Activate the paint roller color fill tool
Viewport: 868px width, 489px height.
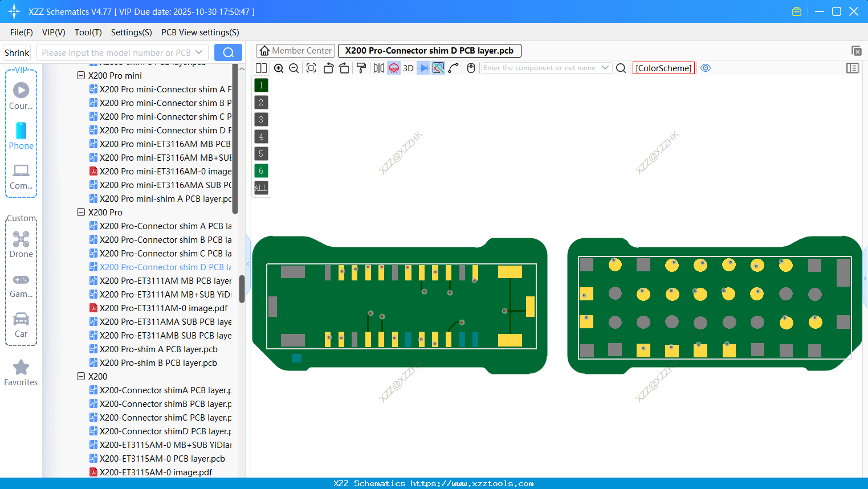coord(361,68)
